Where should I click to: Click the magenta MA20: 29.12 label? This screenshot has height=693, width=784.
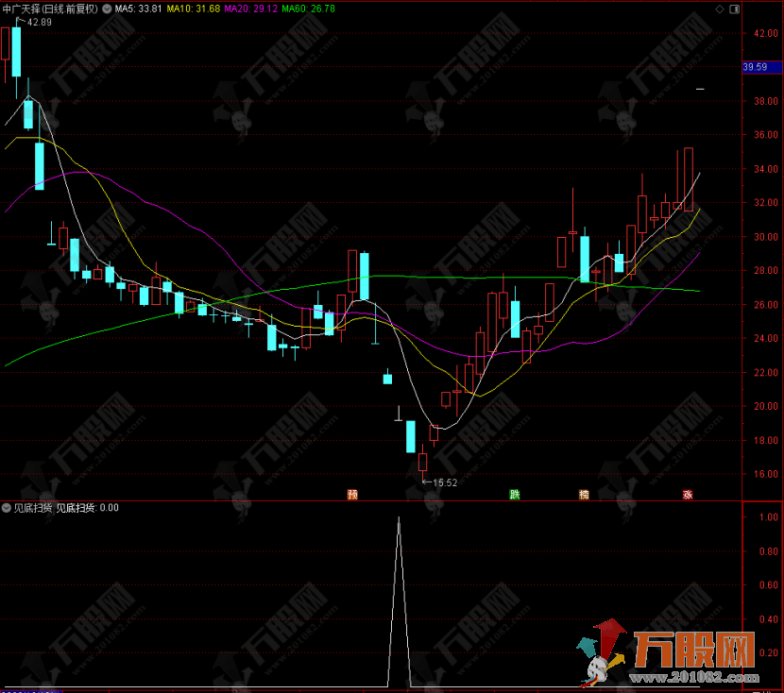251,8
